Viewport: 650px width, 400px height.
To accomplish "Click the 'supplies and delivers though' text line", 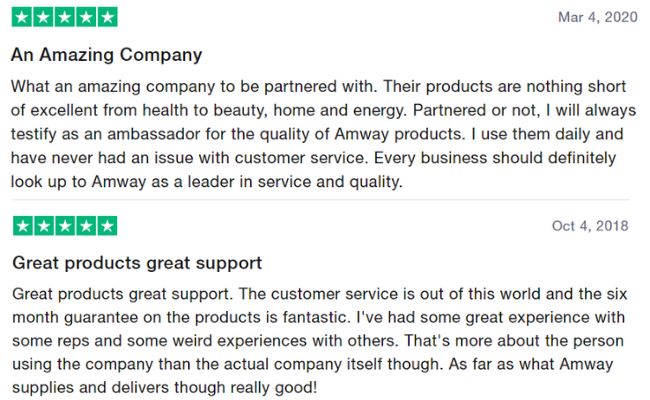I will point(165,388).
